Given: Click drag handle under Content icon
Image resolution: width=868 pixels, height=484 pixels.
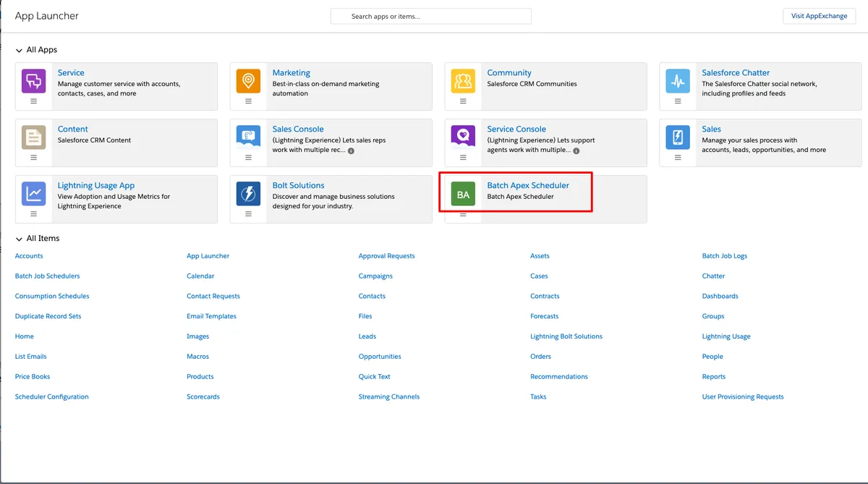Looking at the screenshot, I should coord(33,158).
